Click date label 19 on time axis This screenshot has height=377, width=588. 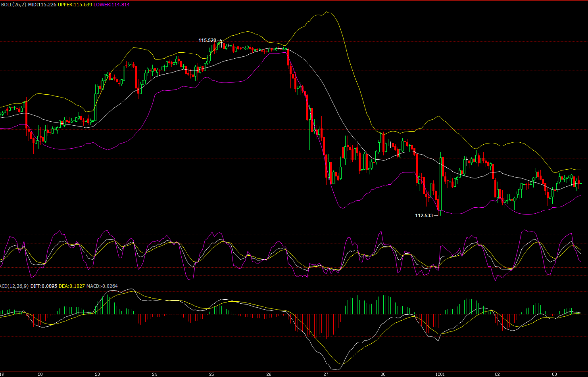pyautogui.click(x=1, y=374)
